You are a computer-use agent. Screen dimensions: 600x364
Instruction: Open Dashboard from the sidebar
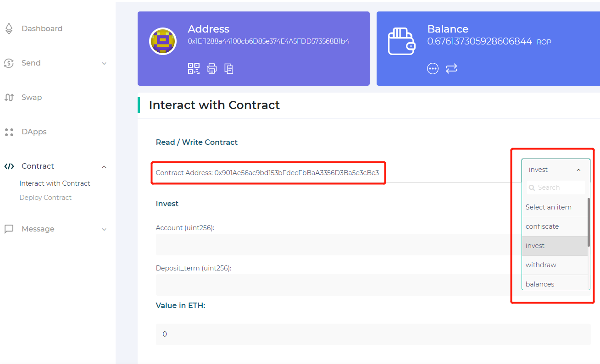pos(42,28)
